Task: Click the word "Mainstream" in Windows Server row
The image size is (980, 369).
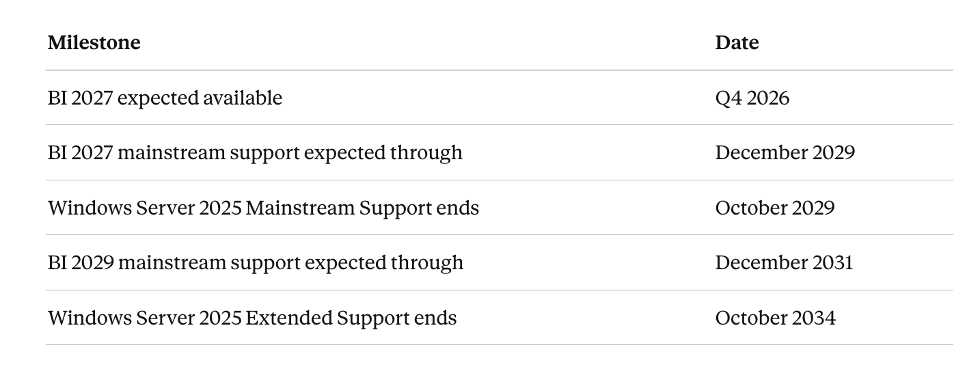Action: coord(299,208)
